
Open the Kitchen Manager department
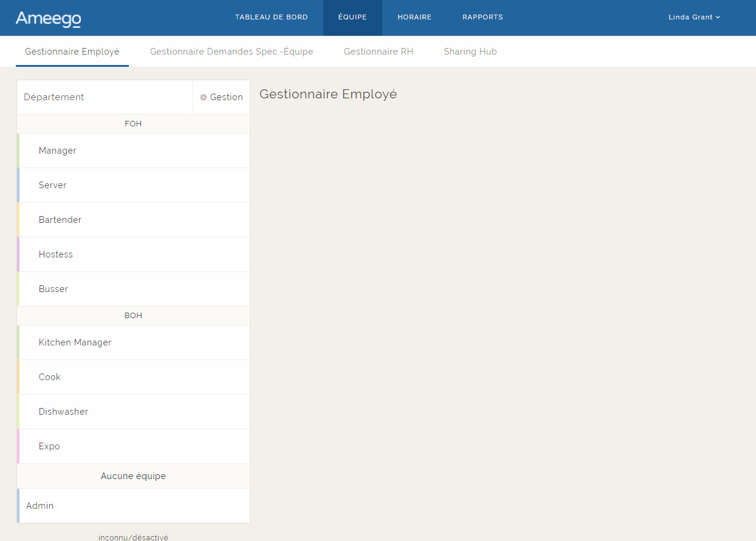pyautogui.click(x=75, y=342)
